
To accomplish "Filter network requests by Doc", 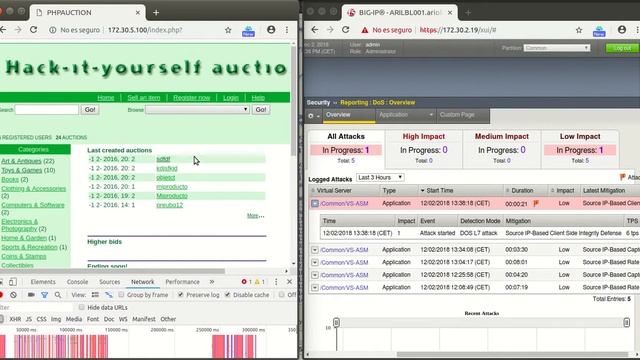I will point(109,319).
